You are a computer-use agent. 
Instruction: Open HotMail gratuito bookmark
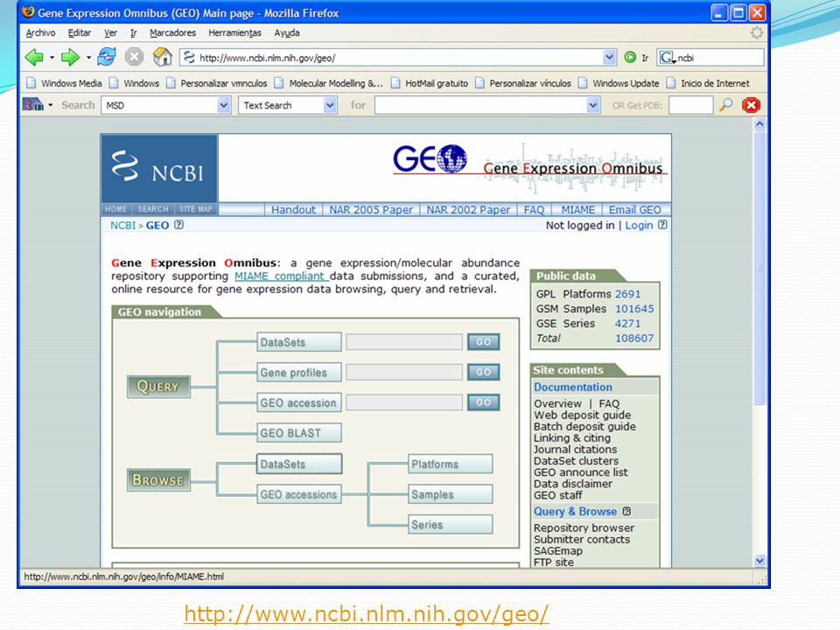pyautogui.click(x=430, y=83)
